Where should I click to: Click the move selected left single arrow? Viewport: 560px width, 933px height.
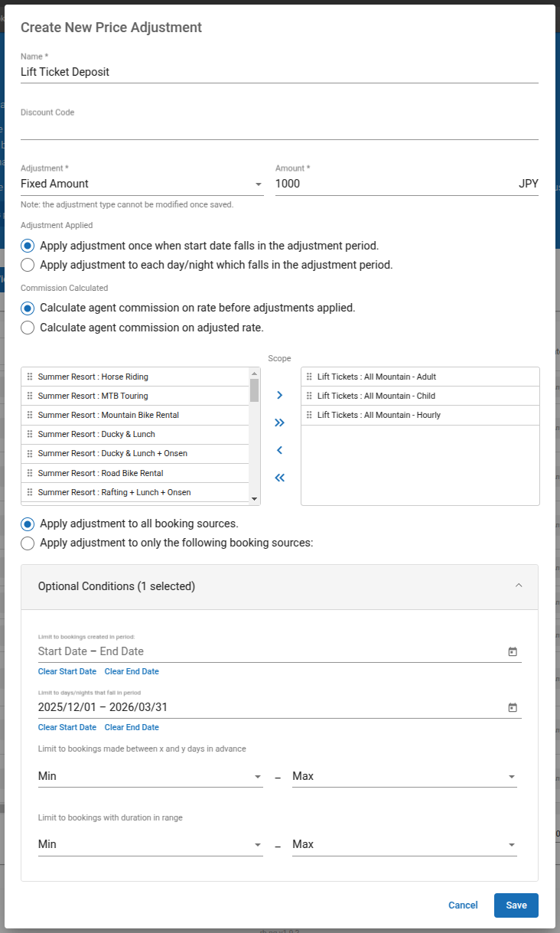pos(279,450)
